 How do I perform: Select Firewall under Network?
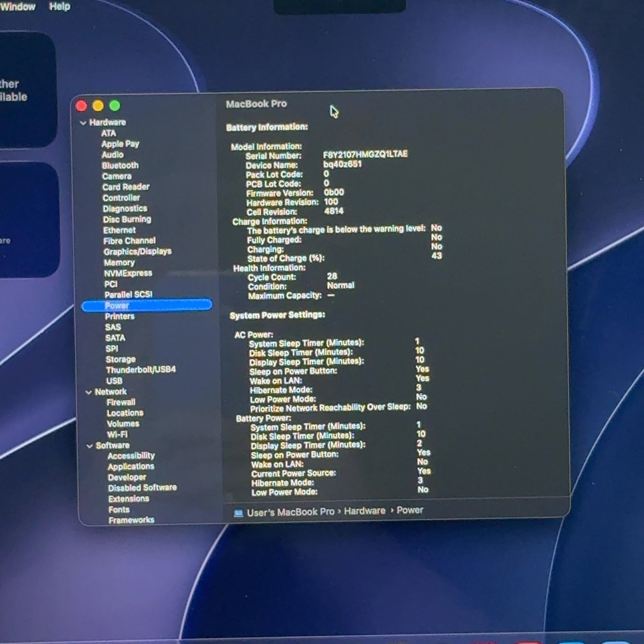(121, 402)
